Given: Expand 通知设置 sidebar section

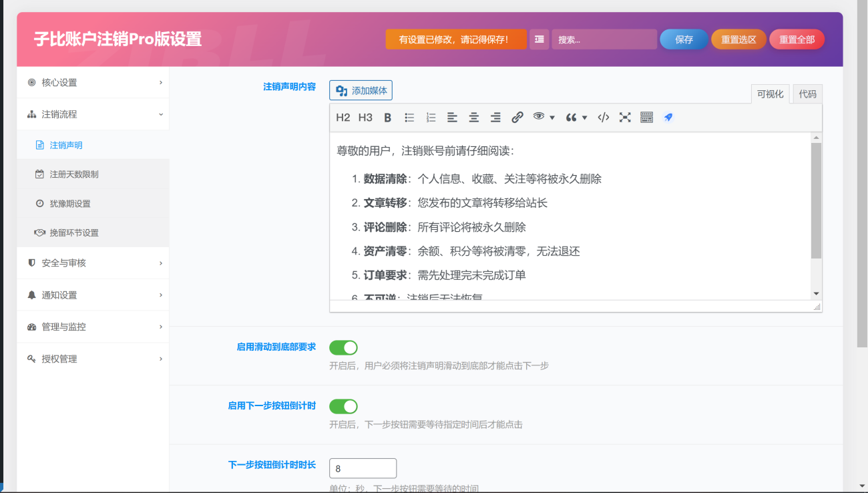Looking at the screenshot, I should [x=93, y=295].
